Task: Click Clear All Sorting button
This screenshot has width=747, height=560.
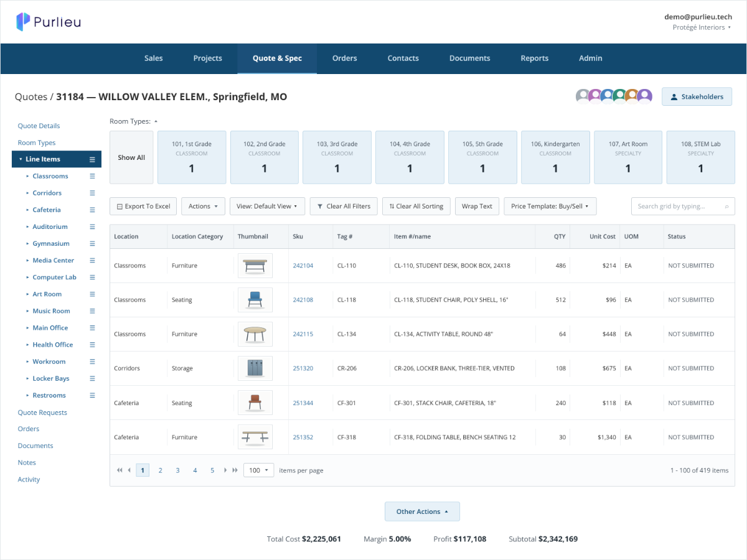Action: pos(416,207)
